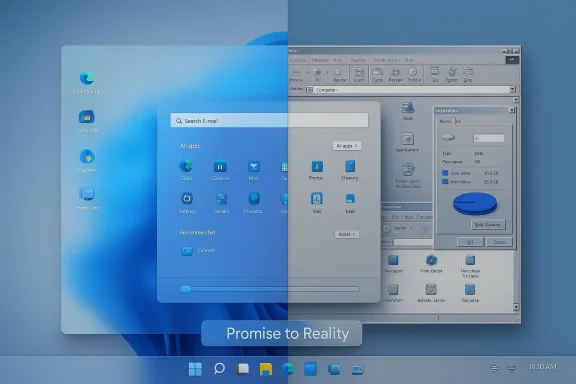576x384 pixels.
Task: Click the slider handle at the start menu bottom
Action: point(186,290)
